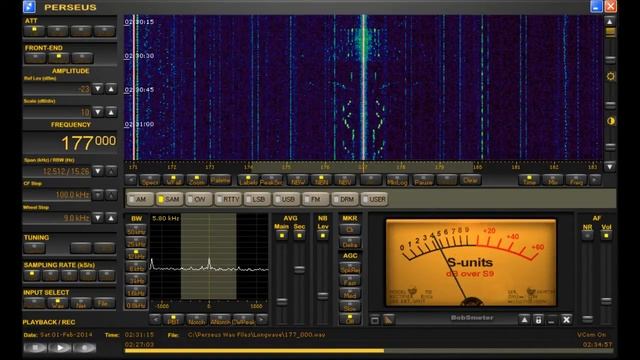640x360 pixels.
Task: Select the FM demodulation mode
Action: click(316, 199)
